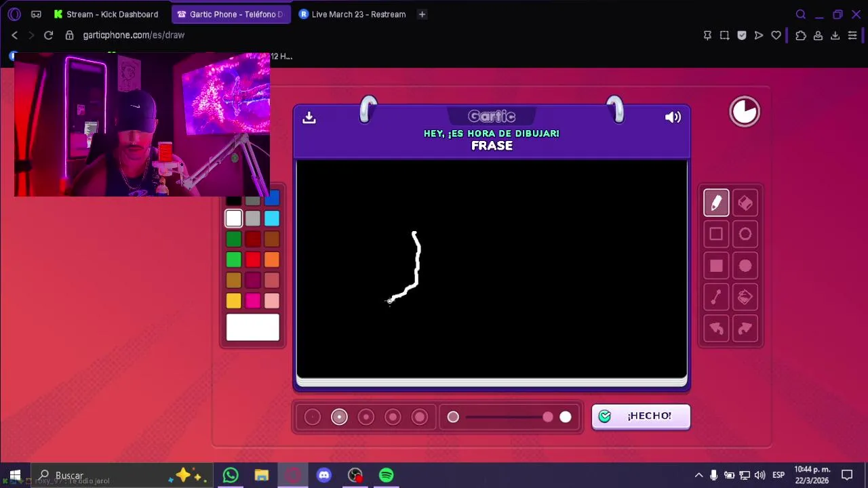Select the eraser tool
The width and height of the screenshot is (868, 488).
(x=745, y=203)
